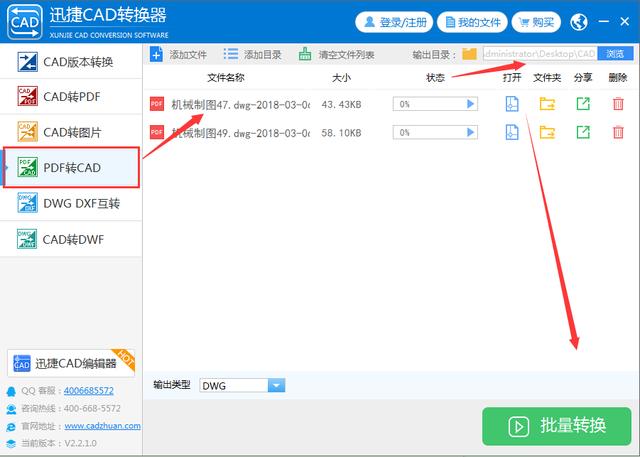Delete 机械制图47 from the list
The image size is (640, 457).
pos(618,104)
